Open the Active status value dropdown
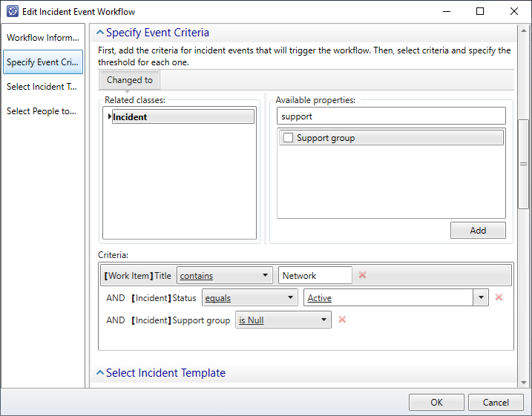532x416 pixels. 482,298
